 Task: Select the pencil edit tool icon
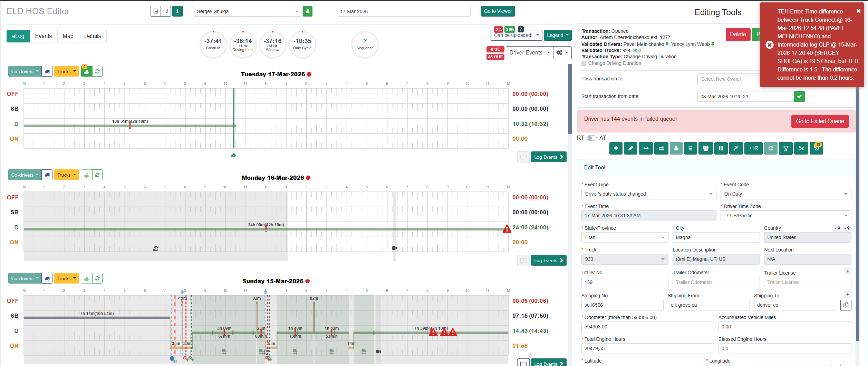630,148
